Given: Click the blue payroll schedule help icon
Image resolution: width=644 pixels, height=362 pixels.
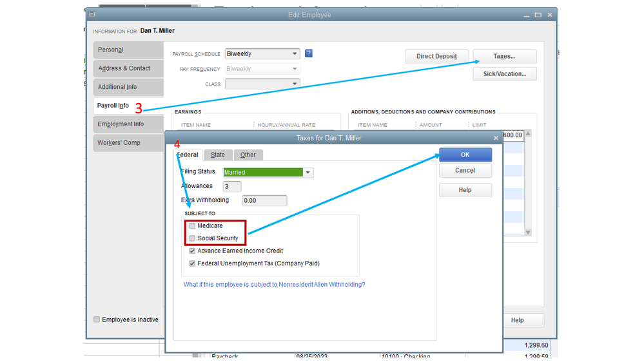Looking at the screenshot, I should point(308,53).
